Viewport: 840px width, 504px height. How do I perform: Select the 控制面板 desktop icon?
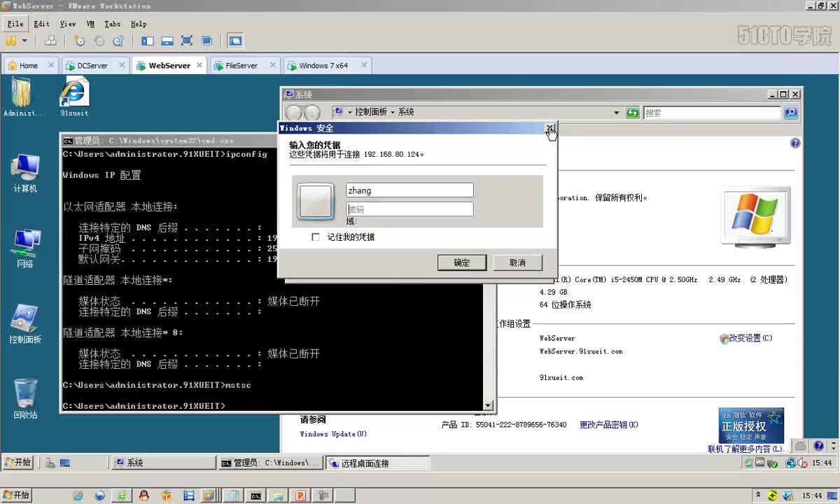click(25, 324)
